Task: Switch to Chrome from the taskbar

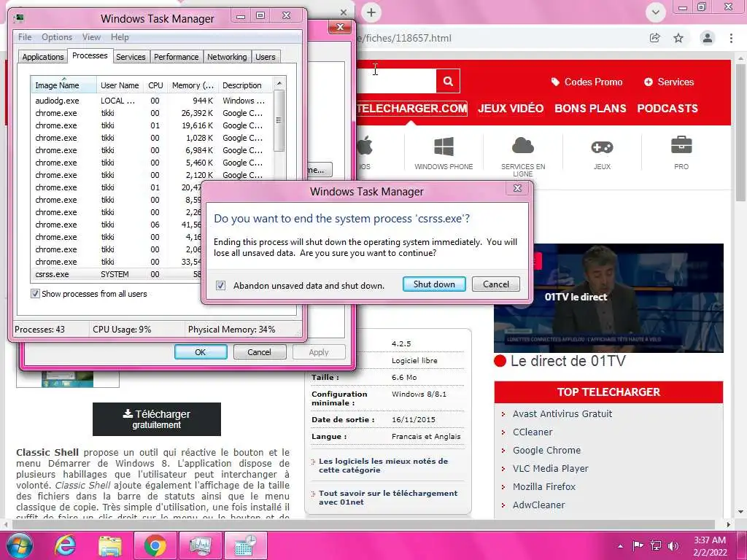Action: pos(155,545)
